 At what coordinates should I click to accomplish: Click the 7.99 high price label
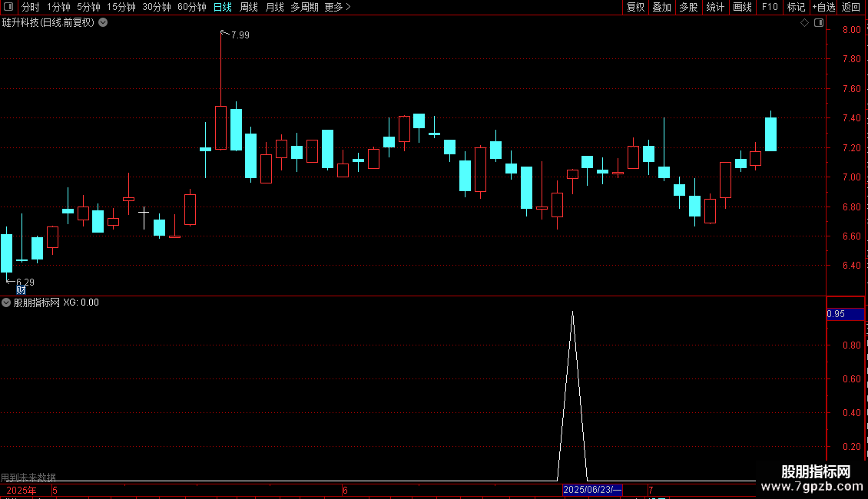(240, 35)
